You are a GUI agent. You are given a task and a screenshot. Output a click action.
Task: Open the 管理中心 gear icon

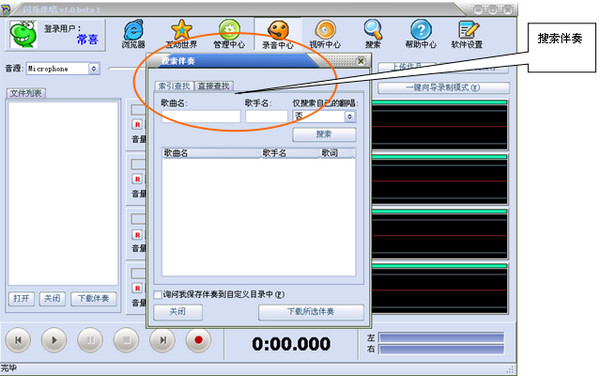[229, 34]
